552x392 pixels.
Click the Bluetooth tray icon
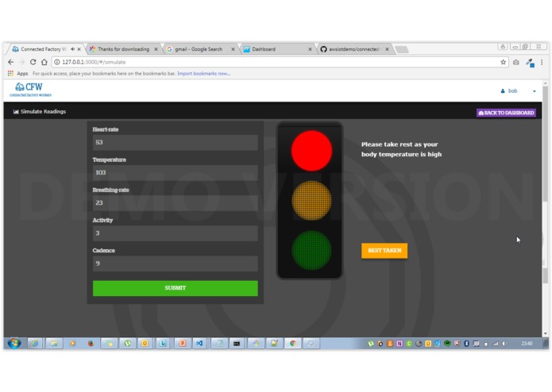pyautogui.click(x=466, y=344)
